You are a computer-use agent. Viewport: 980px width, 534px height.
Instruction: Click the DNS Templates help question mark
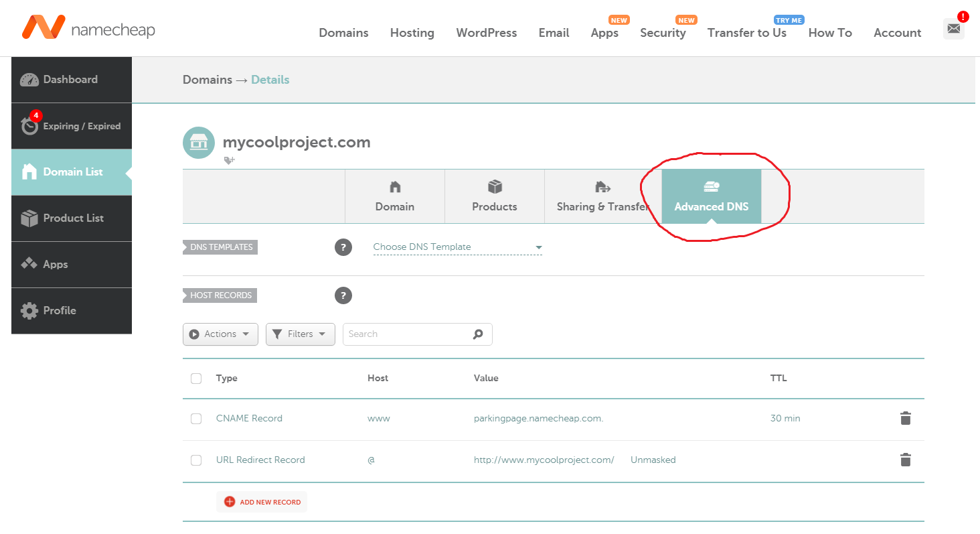343,247
